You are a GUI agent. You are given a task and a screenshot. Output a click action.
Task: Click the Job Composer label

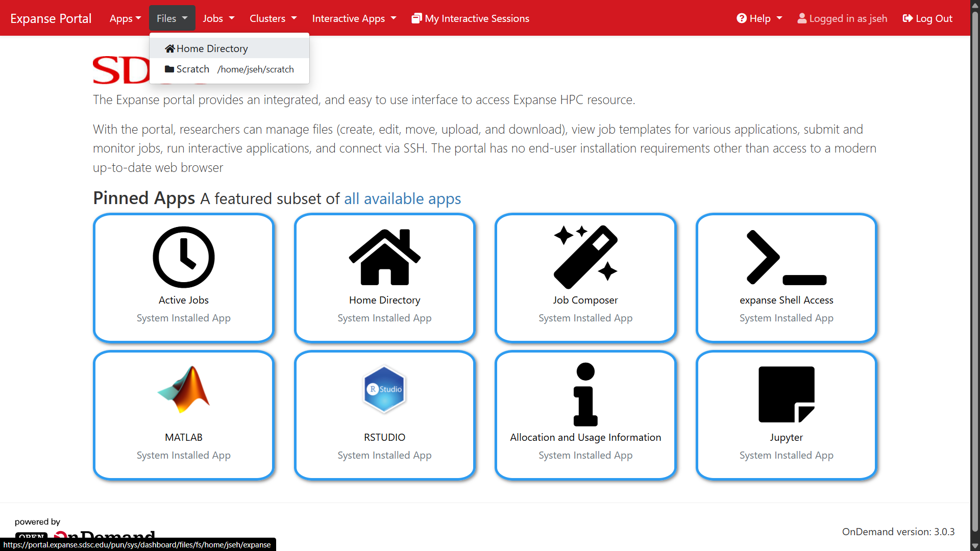(585, 300)
